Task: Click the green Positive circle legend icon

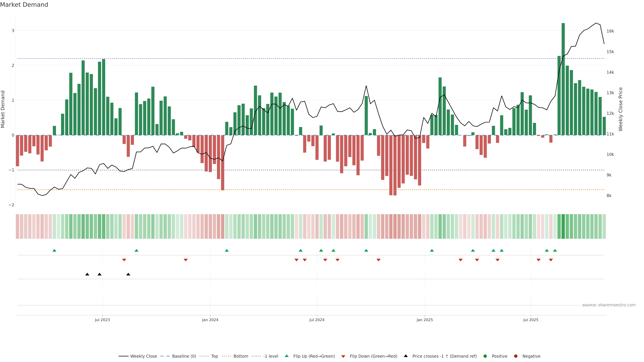Action: tap(485, 356)
